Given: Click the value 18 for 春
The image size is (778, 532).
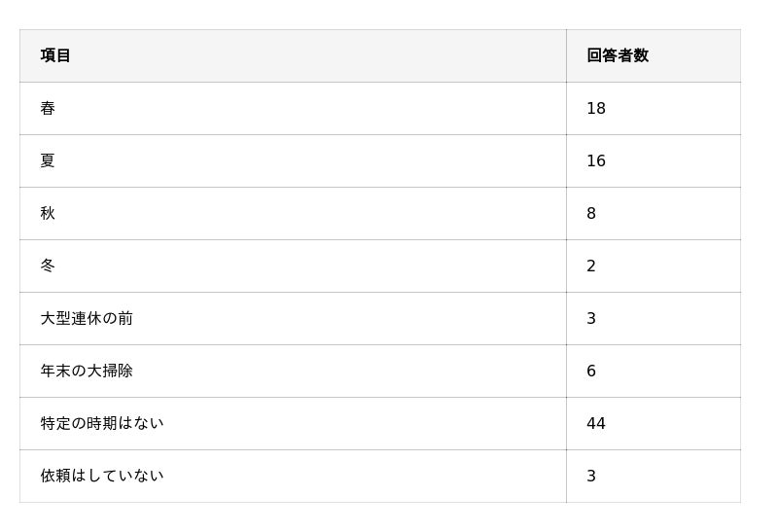Looking at the screenshot, I should point(596,108).
